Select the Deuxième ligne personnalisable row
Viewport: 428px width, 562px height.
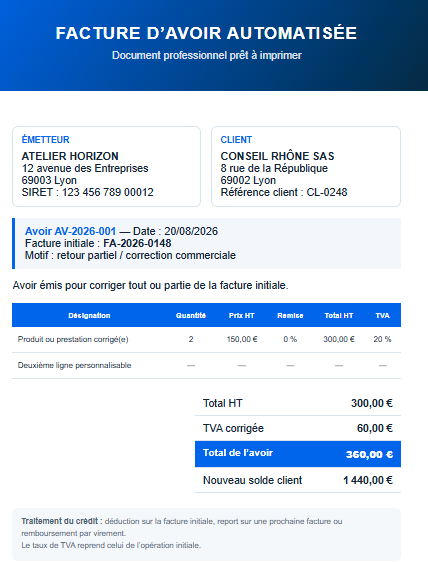(x=206, y=366)
